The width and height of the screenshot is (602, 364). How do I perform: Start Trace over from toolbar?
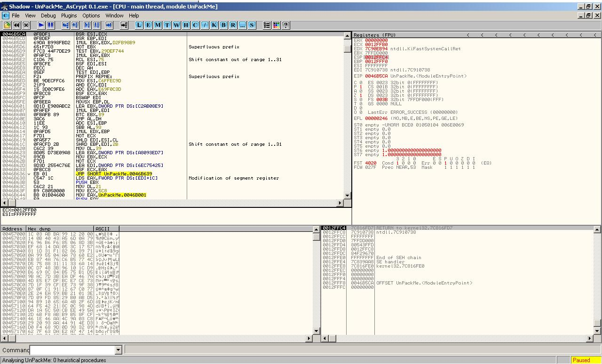pyautogui.click(x=96, y=25)
